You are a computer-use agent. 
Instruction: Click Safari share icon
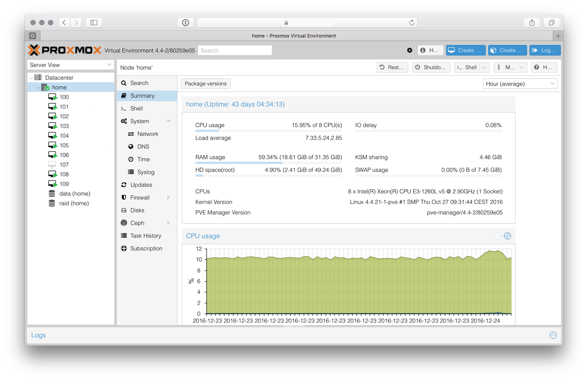(532, 22)
